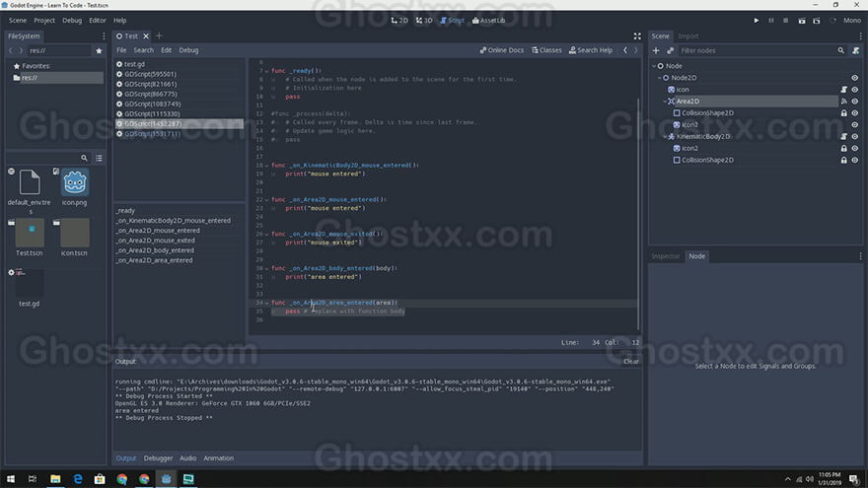The width and height of the screenshot is (868, 488).
Task: Fold _on_Area2D_mouse_exited function
Action: tap(267, 234)
